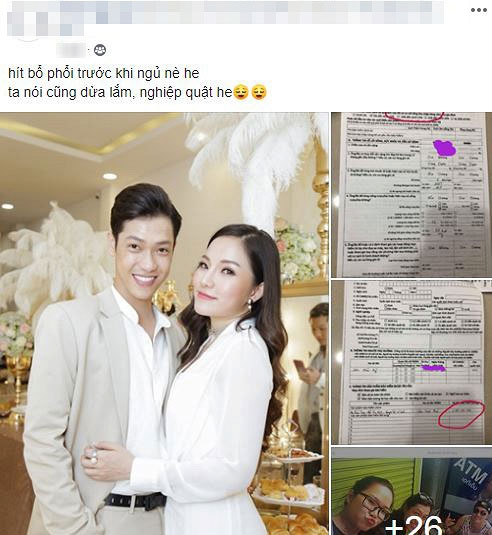Open the three-dot post options menu

point(478,10)
